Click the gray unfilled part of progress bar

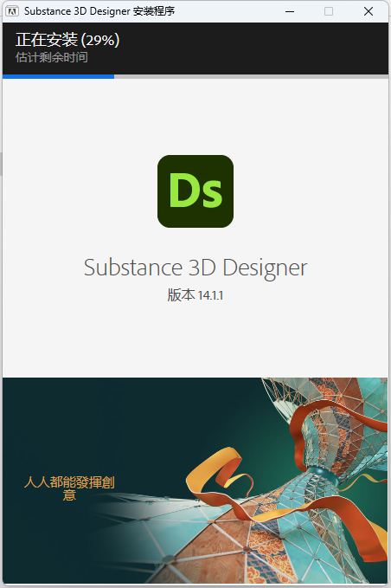[251, 76]
